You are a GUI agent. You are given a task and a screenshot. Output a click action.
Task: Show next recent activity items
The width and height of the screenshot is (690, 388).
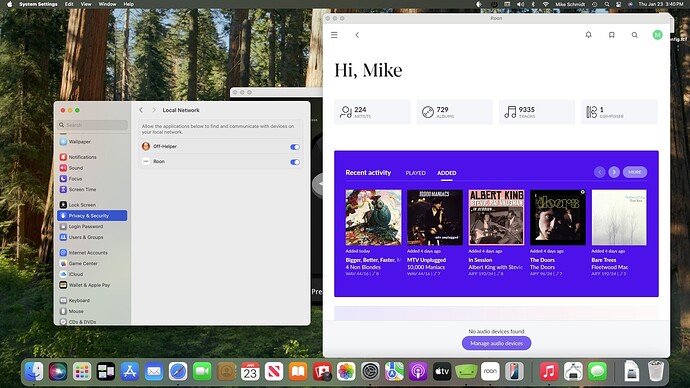(x=614, y=172)
